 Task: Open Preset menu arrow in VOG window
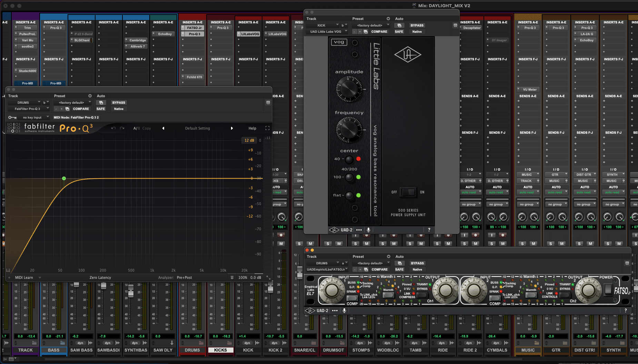388,19
